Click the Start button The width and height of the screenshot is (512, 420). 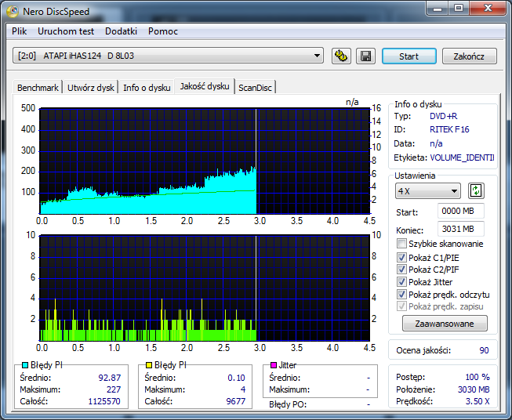[x=409, y=56]
